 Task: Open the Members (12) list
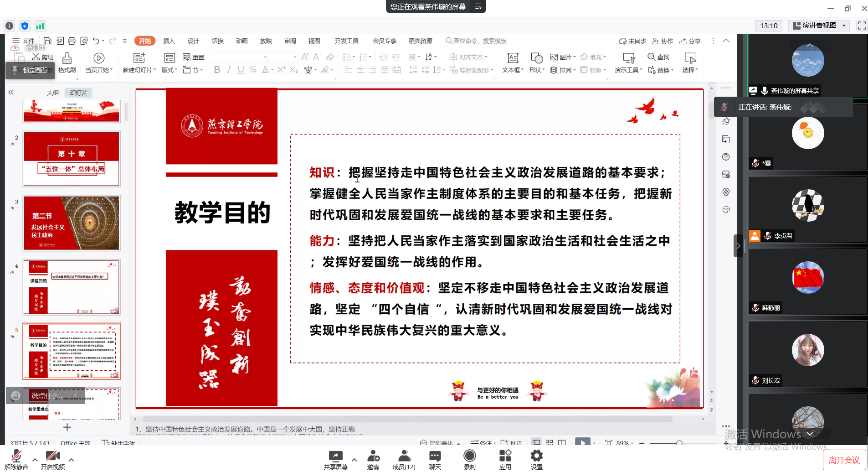[404, 456]
